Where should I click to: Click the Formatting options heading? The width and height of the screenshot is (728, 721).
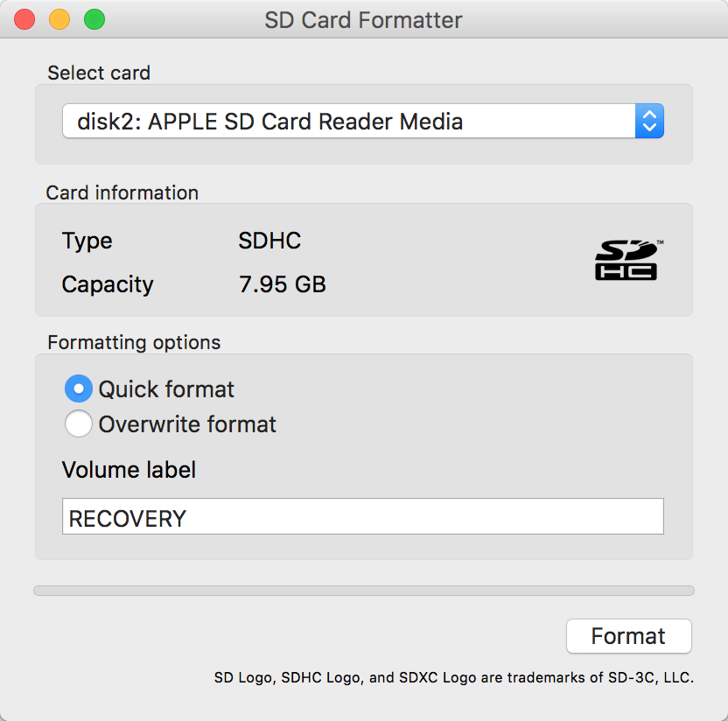click(x=134, y=342)
